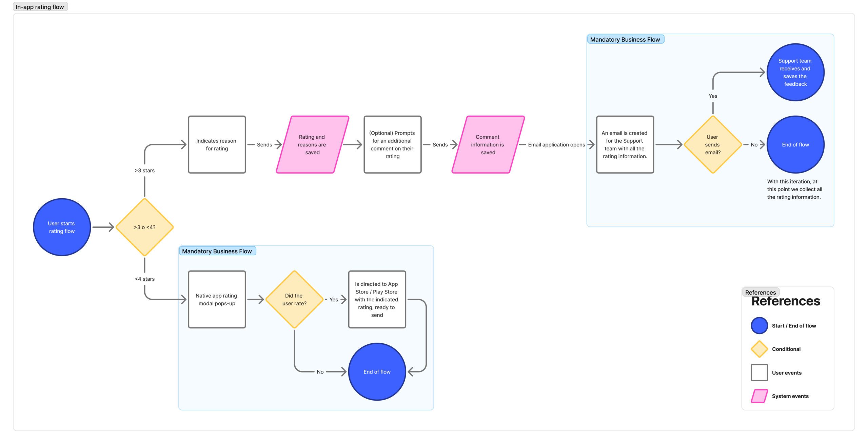Select the '>3 o <4?' conditional diamond
Image resolution: width=868 pixels, height=444 pixels.
tap(144, 227)
